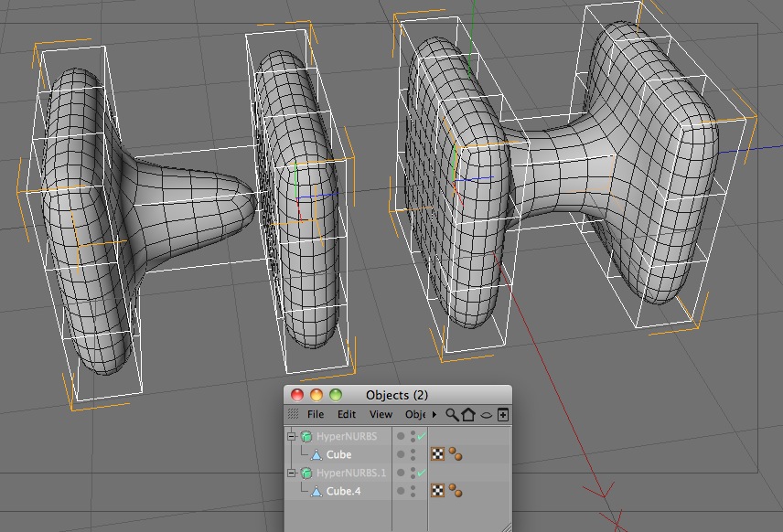Click the gray layer dot for Cube.4

(401, 491)
